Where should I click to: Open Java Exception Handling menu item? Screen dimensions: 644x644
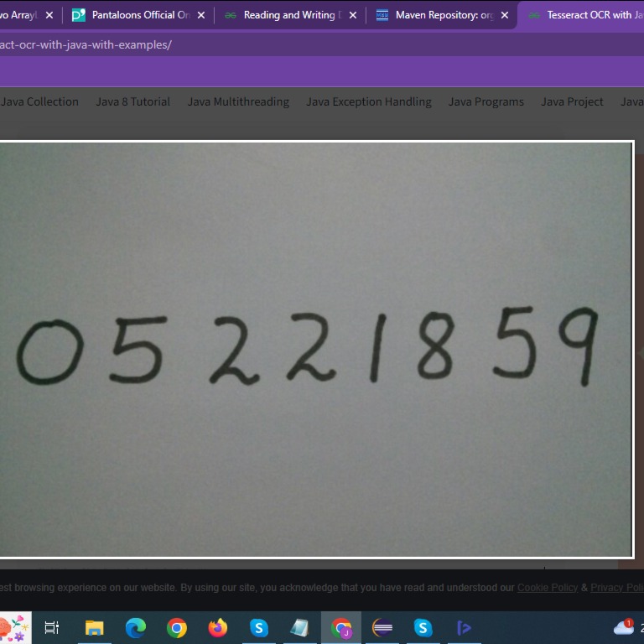369,101
